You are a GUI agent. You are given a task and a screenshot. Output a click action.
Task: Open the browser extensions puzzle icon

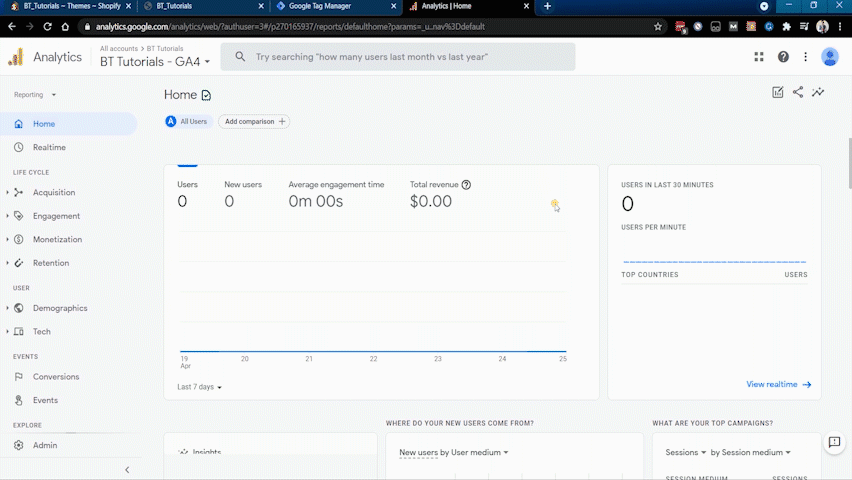(x=786, y=26)
